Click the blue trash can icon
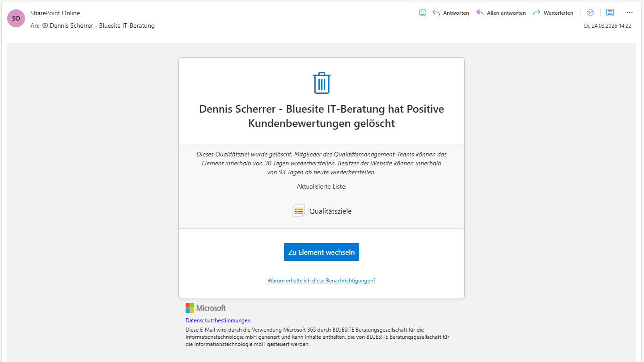 (322, 83)
